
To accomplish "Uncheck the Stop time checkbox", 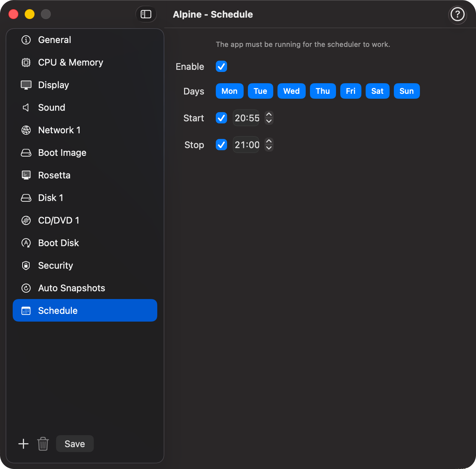I will coord(221,145).
